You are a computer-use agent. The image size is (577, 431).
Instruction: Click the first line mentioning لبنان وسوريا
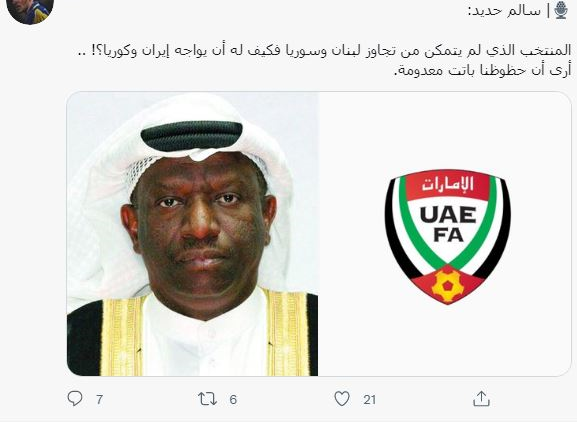325,51
